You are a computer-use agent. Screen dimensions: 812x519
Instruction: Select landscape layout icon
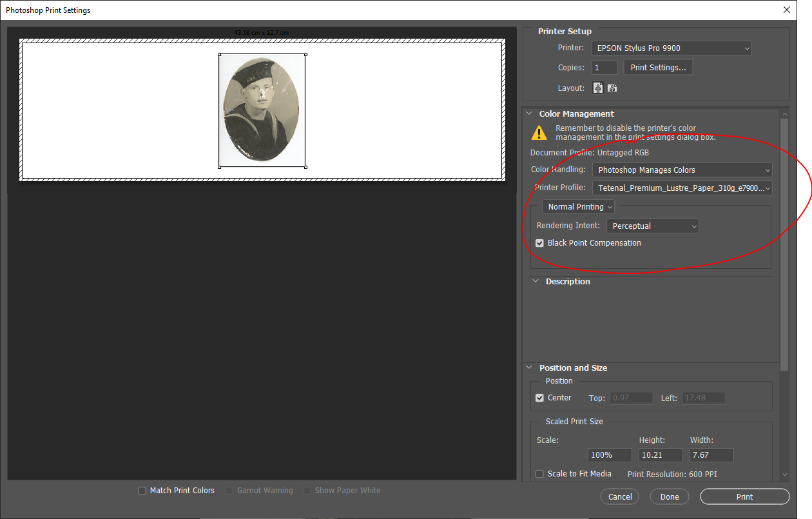(x=612, y=88)
